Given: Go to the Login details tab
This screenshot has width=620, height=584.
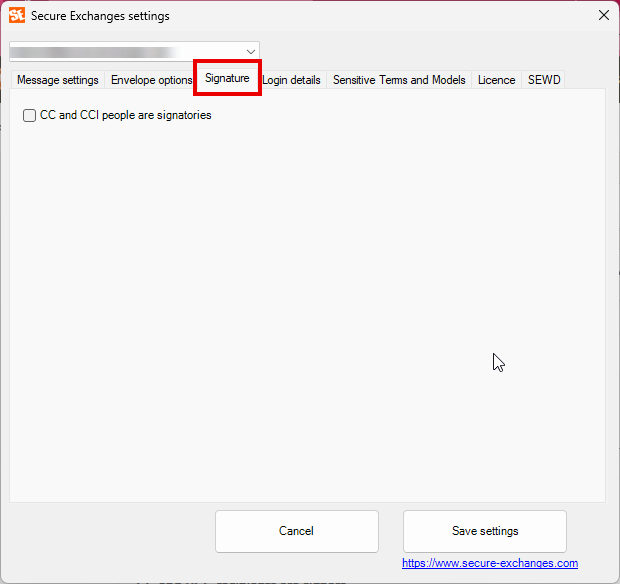Looking at the screenshot, I should click(291, 80).
